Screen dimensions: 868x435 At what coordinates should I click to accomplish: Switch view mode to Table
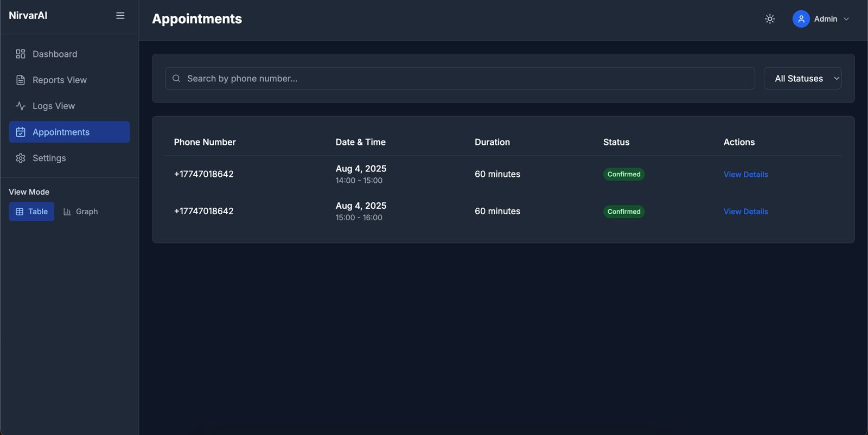coord(31,212)
